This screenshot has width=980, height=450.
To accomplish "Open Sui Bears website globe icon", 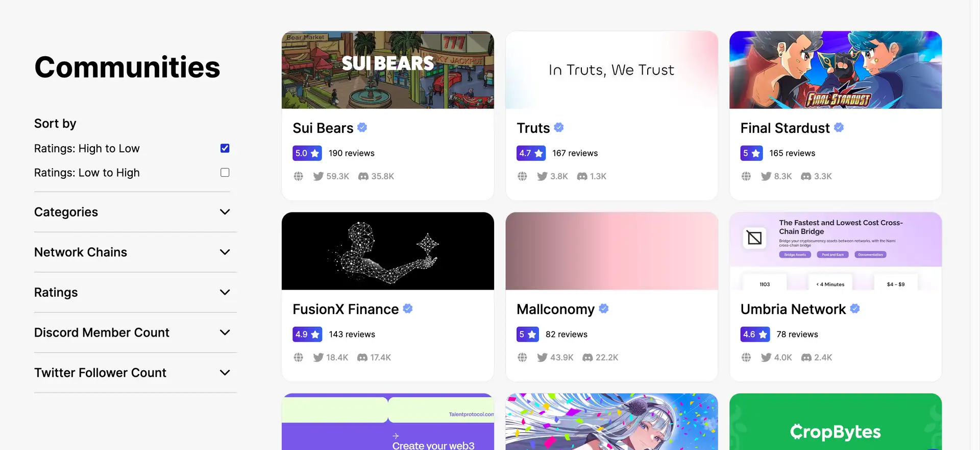I will (x=299, y=176).
